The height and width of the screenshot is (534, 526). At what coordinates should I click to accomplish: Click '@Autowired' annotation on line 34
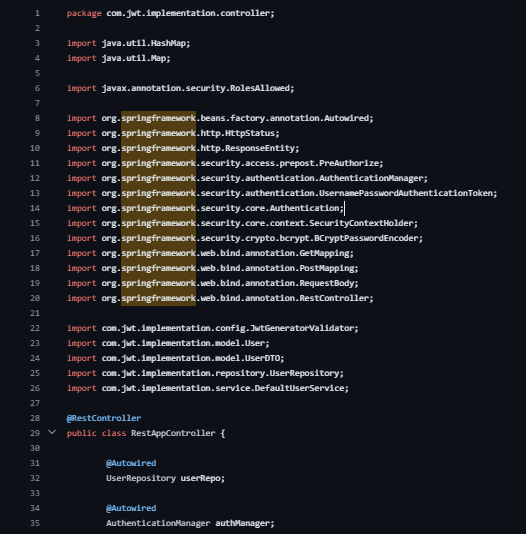point(131,508)
